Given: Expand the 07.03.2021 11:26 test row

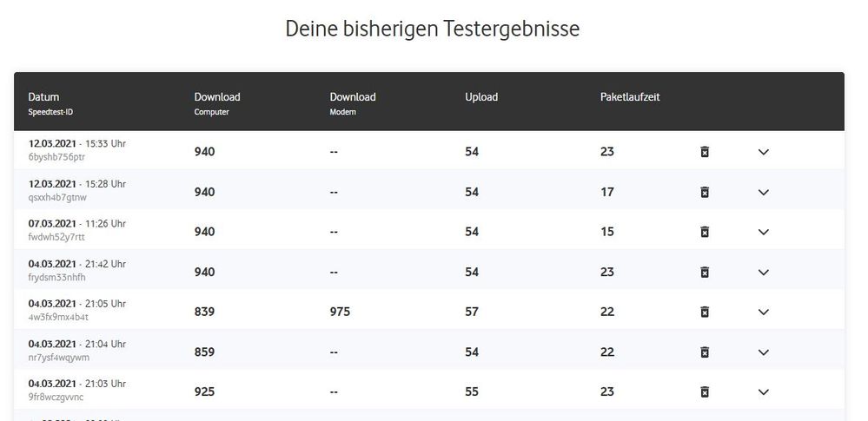Looking at the screenshot, I should pyautogui.click(x=764, y=232).
